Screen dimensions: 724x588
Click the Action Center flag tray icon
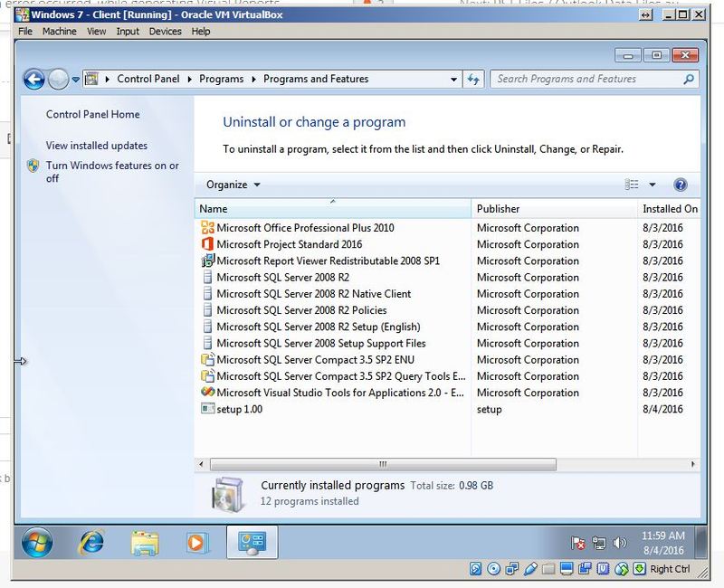point(577,543)
